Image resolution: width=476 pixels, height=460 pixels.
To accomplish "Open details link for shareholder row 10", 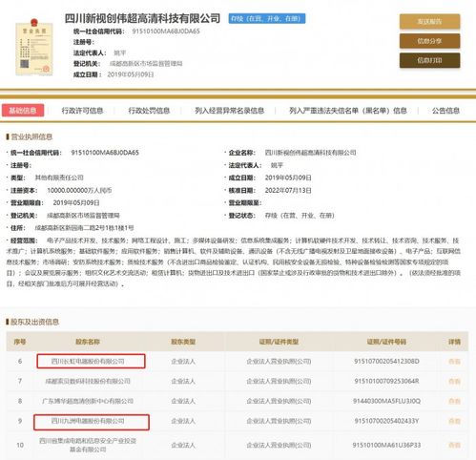I will pos(454,445).
